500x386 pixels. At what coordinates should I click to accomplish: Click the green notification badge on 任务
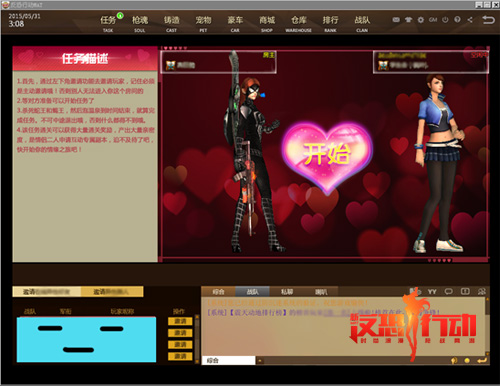(x=120, y=15)
